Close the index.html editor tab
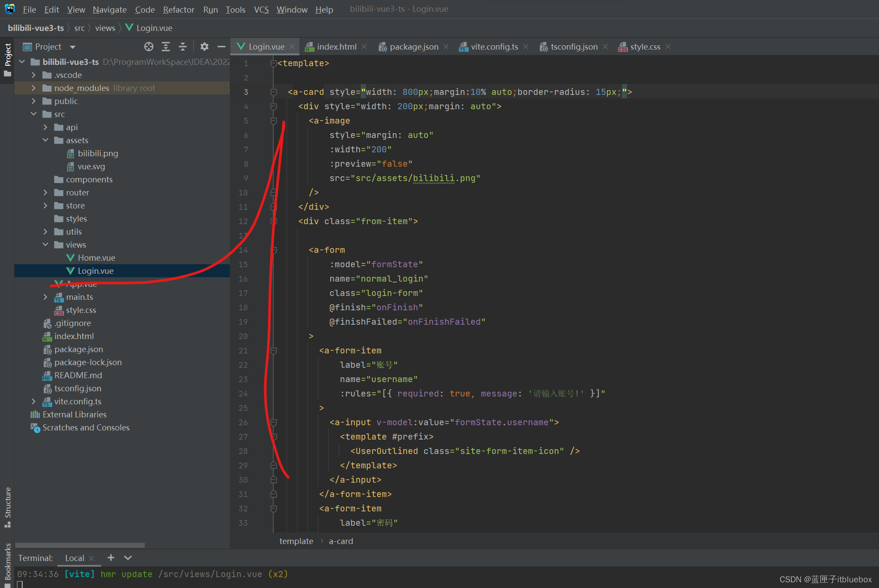 point(364,47)
